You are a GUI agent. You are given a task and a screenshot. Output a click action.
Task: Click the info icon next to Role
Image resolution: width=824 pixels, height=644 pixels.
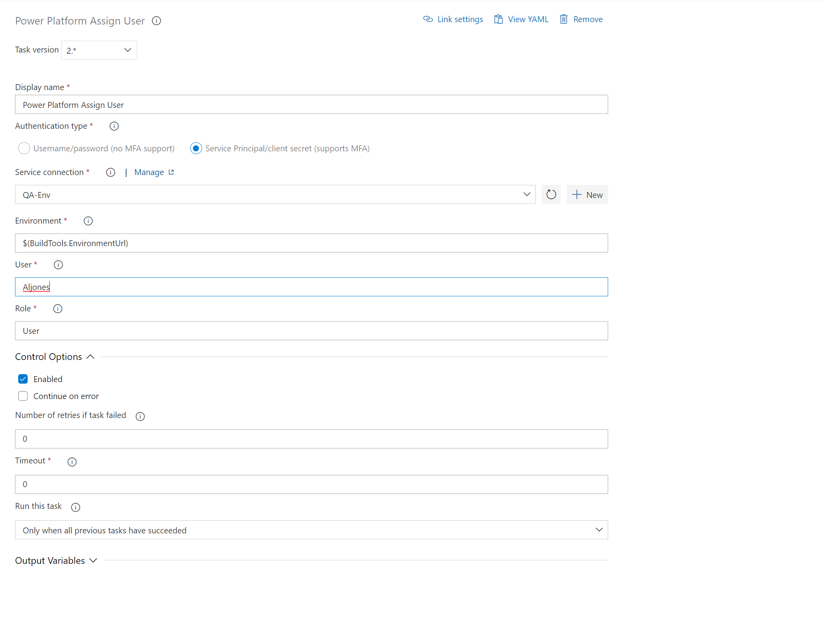58,309
